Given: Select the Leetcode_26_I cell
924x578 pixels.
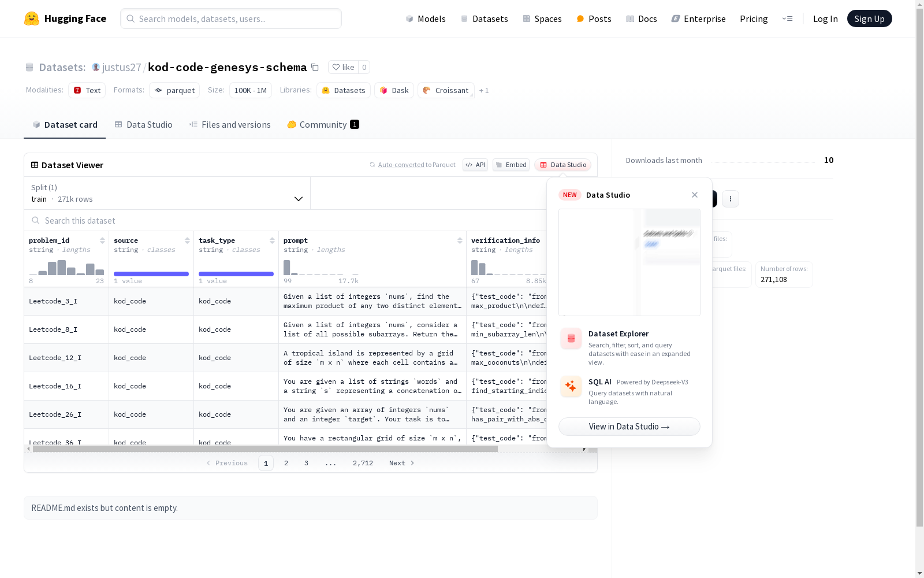Looking at the screenshot, I should [66, 414].
